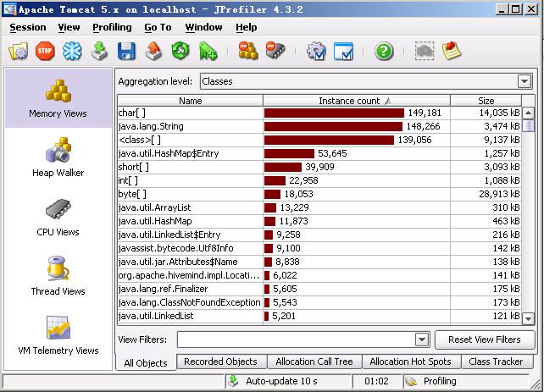Click the blue snowflake freeze-views icon
The width and height of the screenshot is (544, 392).
(x=72, y=52)
